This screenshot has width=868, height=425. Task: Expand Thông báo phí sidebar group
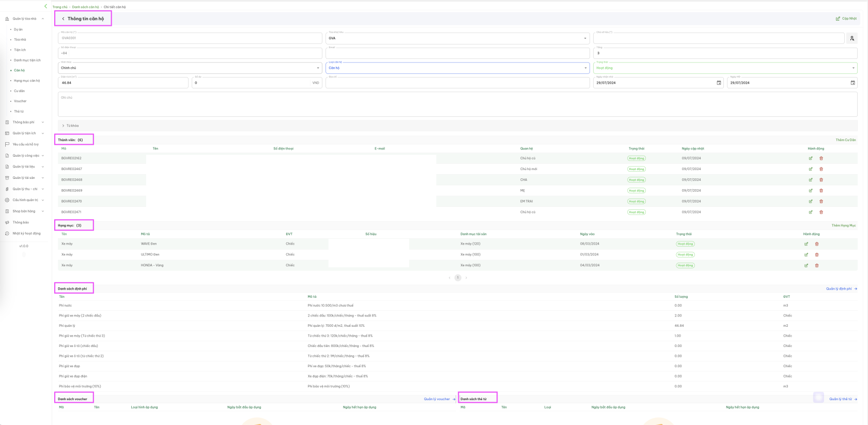(24, 123)
